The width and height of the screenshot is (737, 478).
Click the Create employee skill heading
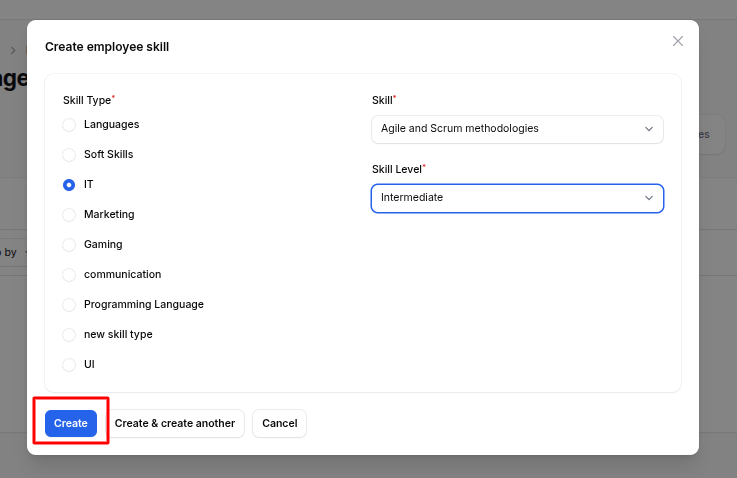coord(107,46)
